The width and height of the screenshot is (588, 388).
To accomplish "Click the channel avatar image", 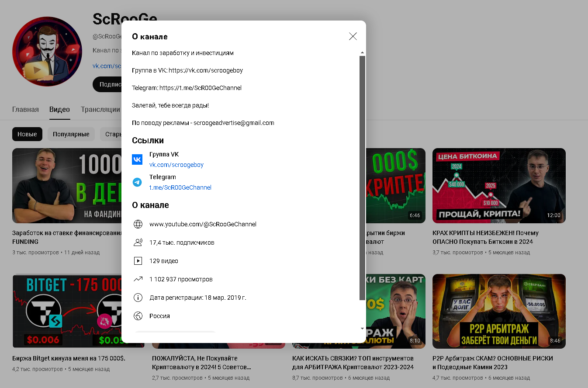I will [x=47, y=52].
